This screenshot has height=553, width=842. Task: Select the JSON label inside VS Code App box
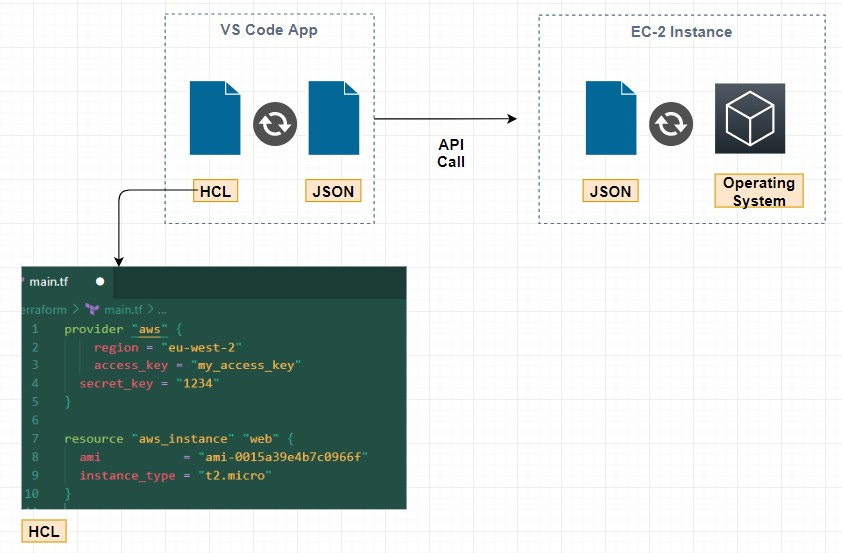(x=333, y=191)
